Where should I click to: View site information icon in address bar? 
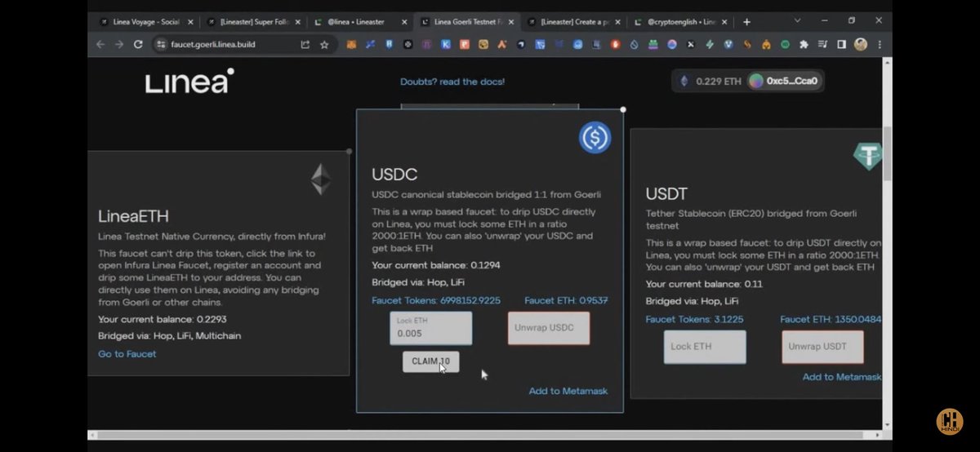tap(161, 45)
